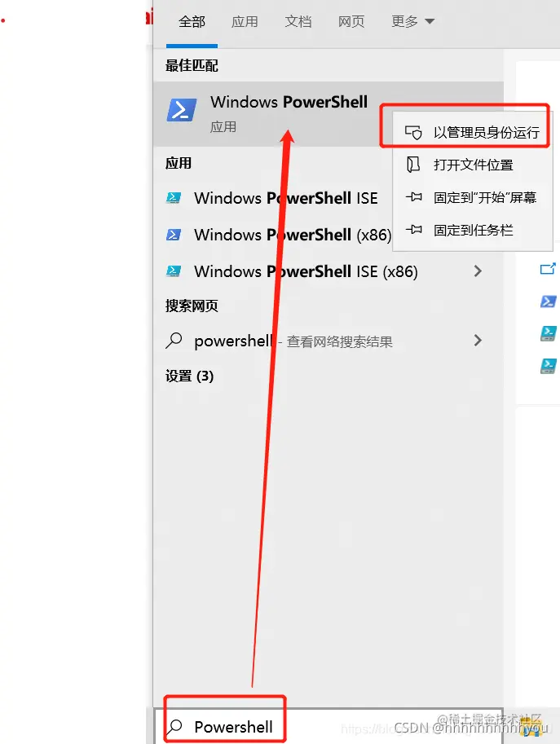Screen dimensions: 560x744
Task: Click the Windows PowerShell best match icon
Action: pyautogui.click(x=182, y=110)
